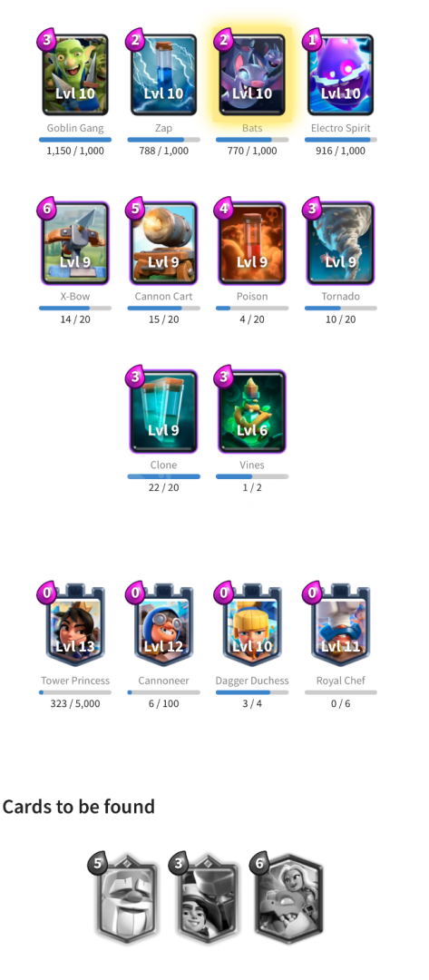
Task: Open the Dagger Duchess tower card
Action: [x=252, y=626]
